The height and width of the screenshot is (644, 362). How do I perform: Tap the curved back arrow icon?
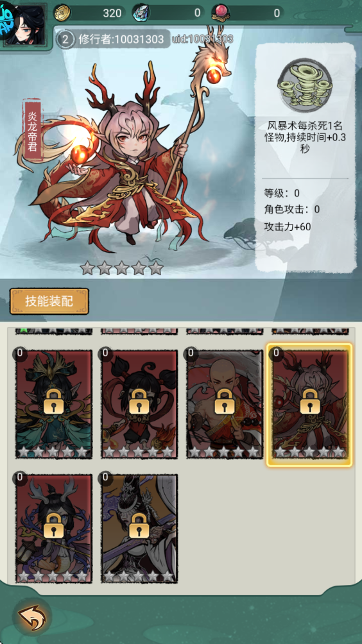click(31, 616)
